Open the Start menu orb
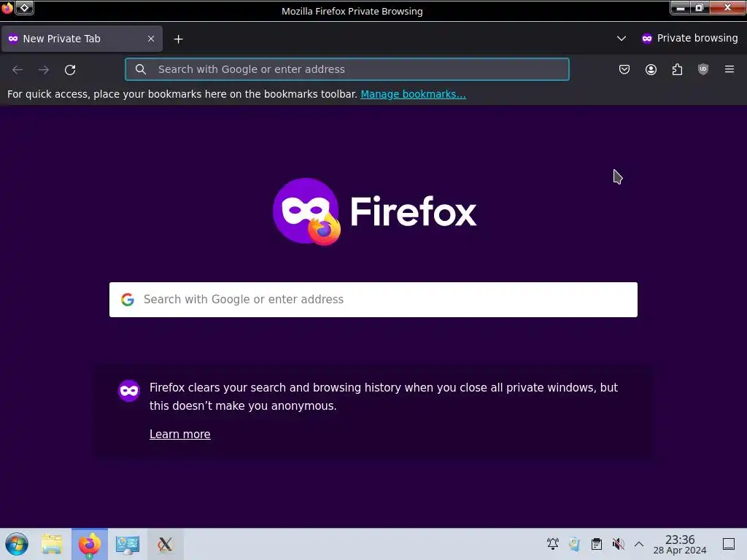 (x=17, y=544)
